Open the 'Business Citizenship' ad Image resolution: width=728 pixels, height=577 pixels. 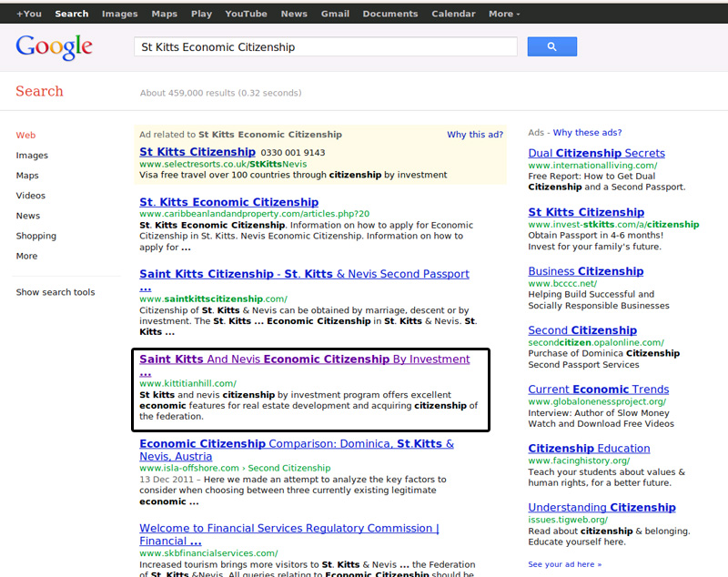click(586, 271)
